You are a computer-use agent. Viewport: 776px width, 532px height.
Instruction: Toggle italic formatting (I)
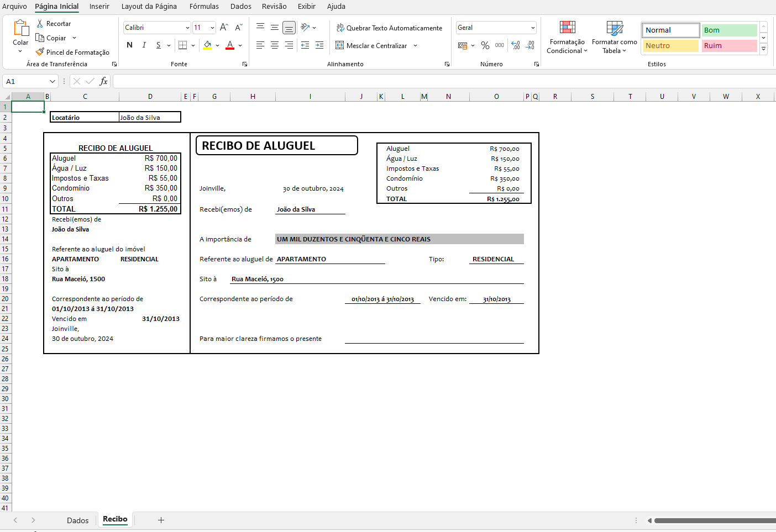(144, 45)
